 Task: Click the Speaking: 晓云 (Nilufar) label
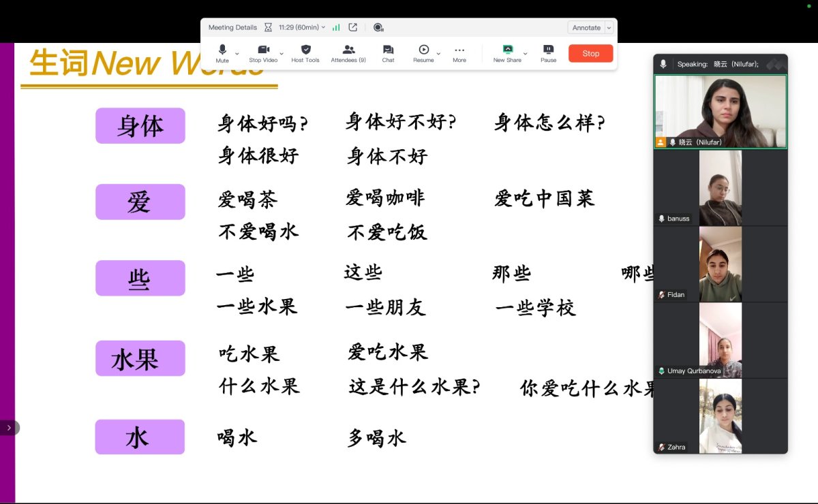(x=718, y=64)
